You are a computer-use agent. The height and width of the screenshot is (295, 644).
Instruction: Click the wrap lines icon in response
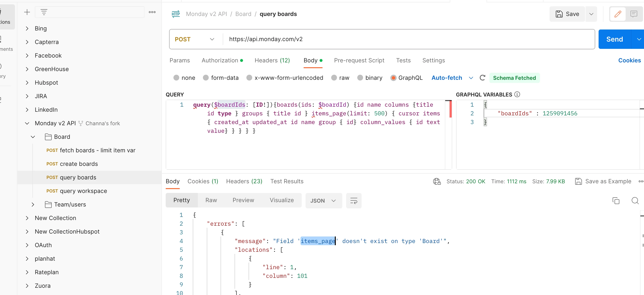tap(353, 200)
